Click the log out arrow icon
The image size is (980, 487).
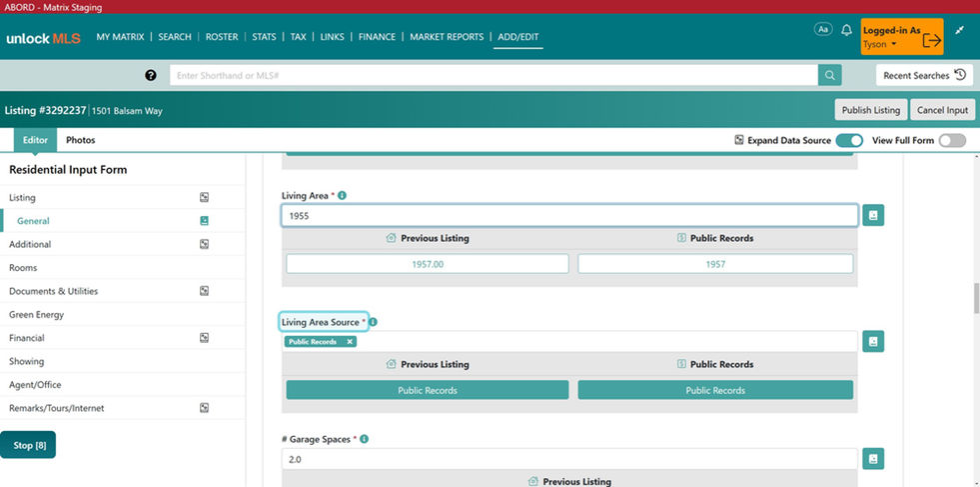[x=931, y=39]
